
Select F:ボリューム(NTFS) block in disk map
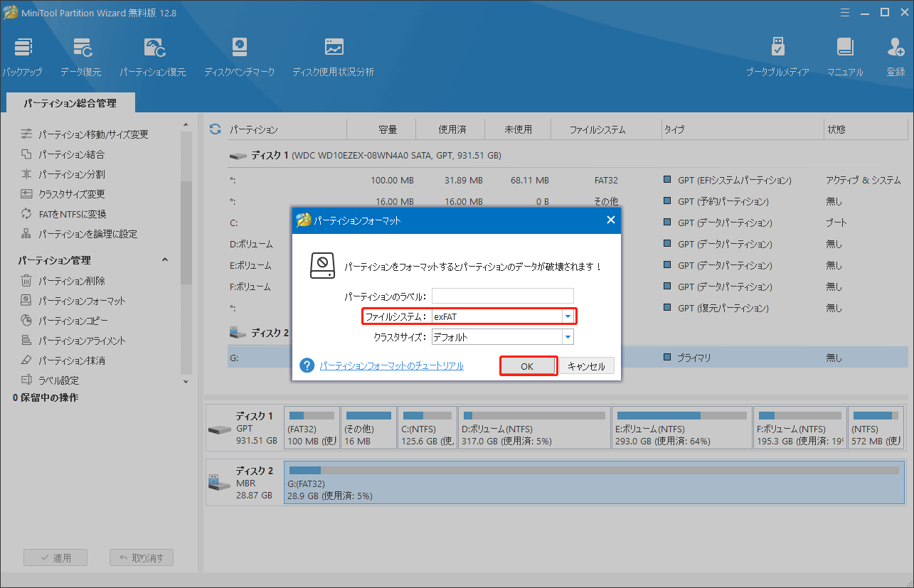[x=799, y=428]
